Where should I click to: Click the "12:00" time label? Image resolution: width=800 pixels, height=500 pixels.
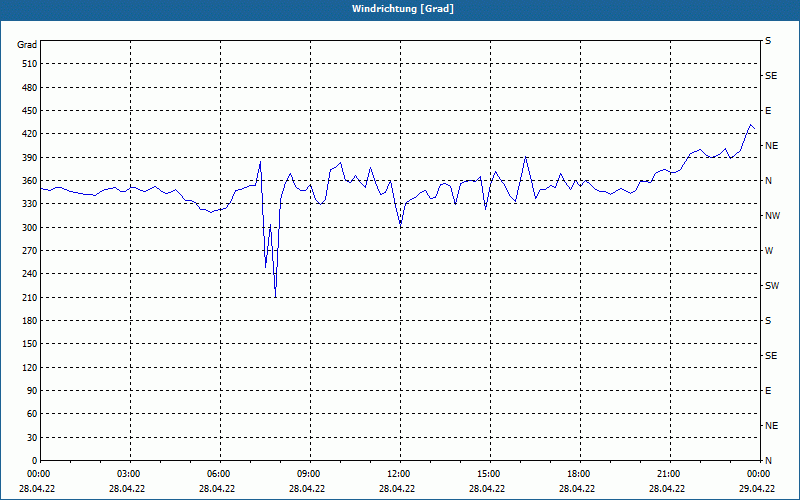pyautogui.click(x=400, y=474)
